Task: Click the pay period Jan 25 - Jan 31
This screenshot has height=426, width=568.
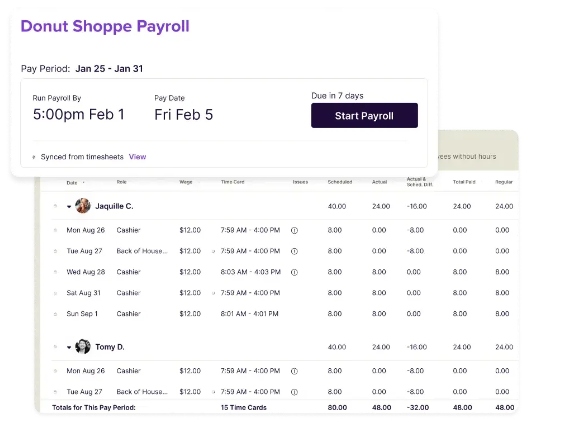Action: pyautogui.click(x=109, y=68)
